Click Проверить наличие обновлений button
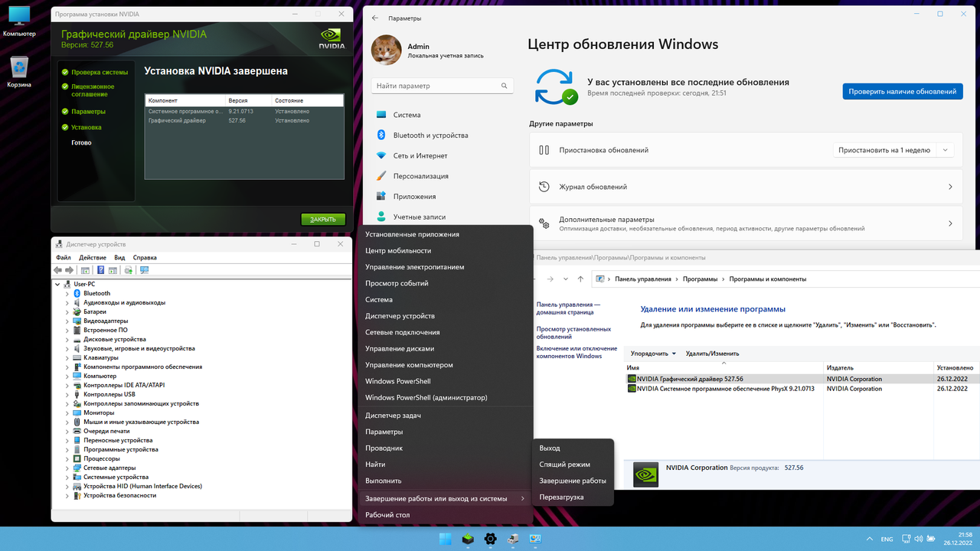The image size is (980, 551). point(903,92)
